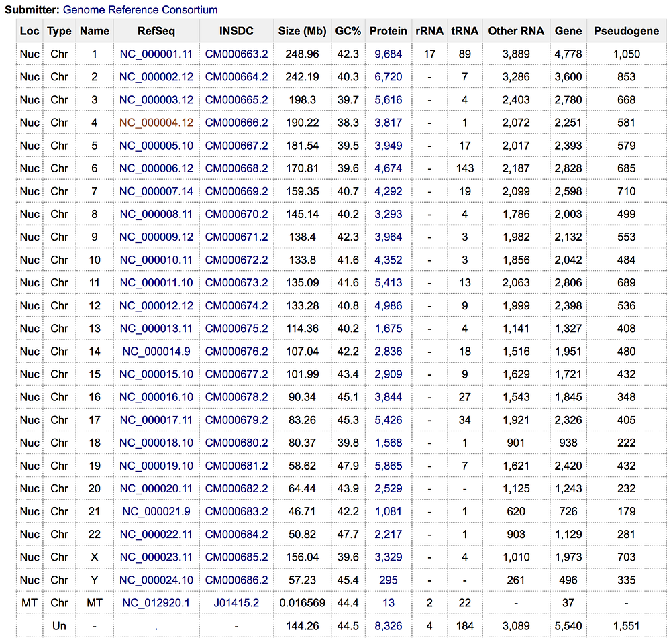Viewport: 671px width, 644px height.
Task: Open protein count 3,964 for chromosome 9
Action: (x=389, y=237)
